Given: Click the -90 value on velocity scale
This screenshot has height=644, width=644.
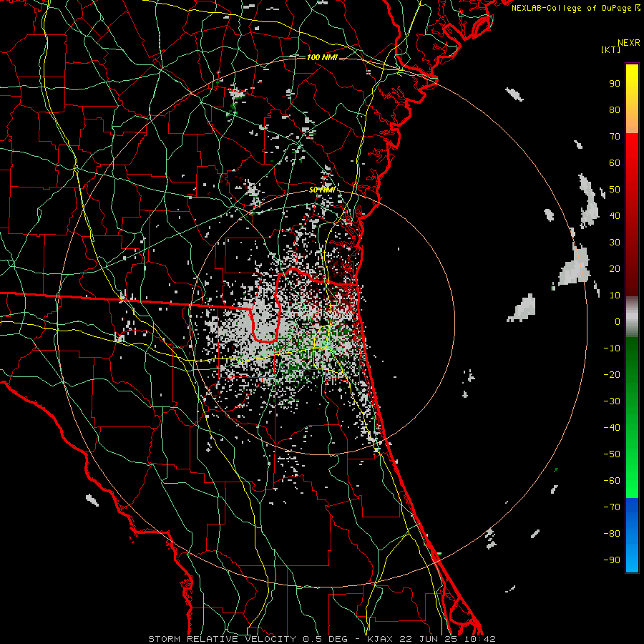Looking at the screenshot, I should click(x=612, y=560).
